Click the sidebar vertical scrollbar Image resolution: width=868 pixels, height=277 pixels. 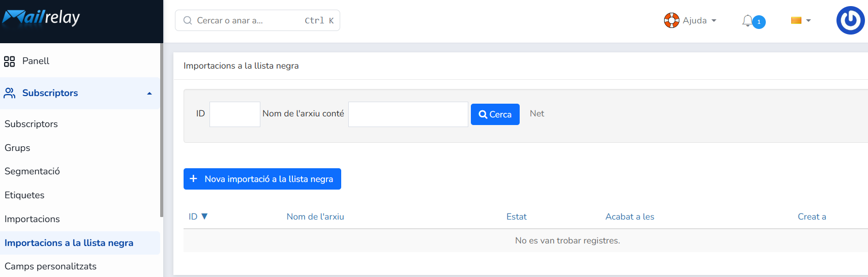pos(162,130)
